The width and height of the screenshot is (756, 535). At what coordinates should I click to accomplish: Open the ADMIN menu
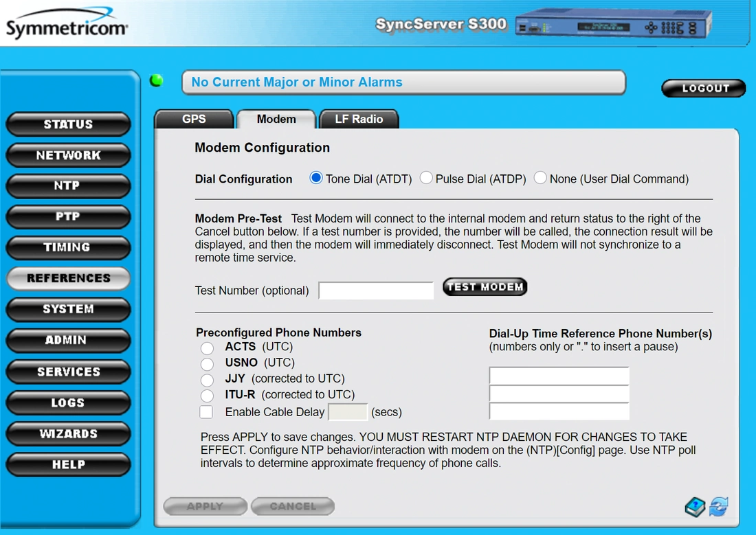pyautogui.click(x=69, y=340)
